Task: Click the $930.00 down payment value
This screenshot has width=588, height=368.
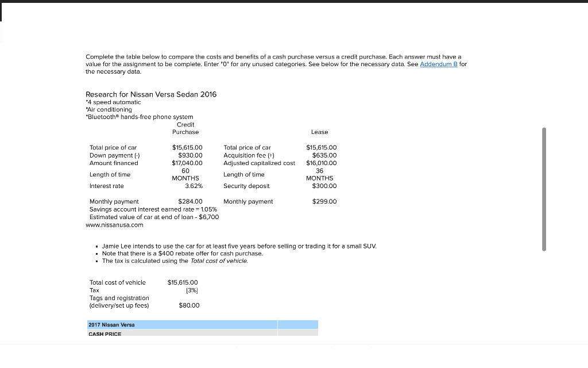Action: (190, 155)
